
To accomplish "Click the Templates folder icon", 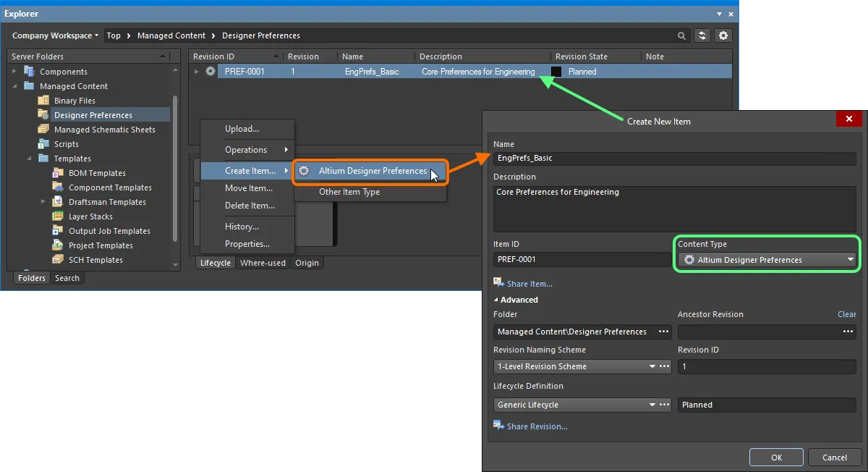I will click(43, 159).
